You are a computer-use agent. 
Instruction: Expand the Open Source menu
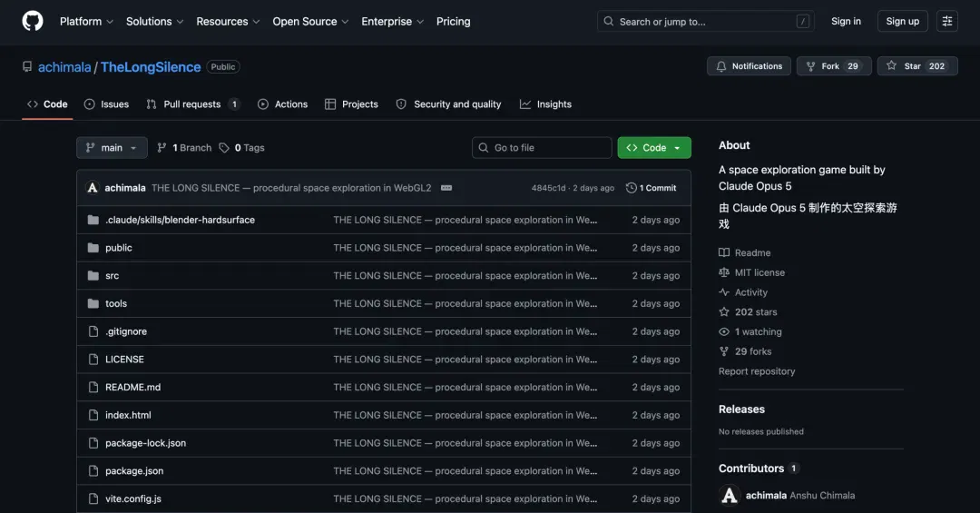(310, 21)
